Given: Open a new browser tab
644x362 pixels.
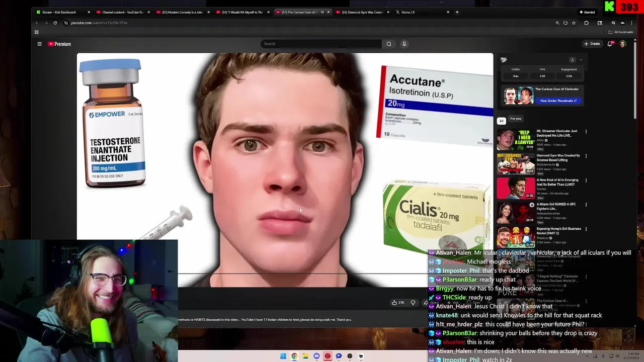Looking at the screenshot, I should click(457, 12).
